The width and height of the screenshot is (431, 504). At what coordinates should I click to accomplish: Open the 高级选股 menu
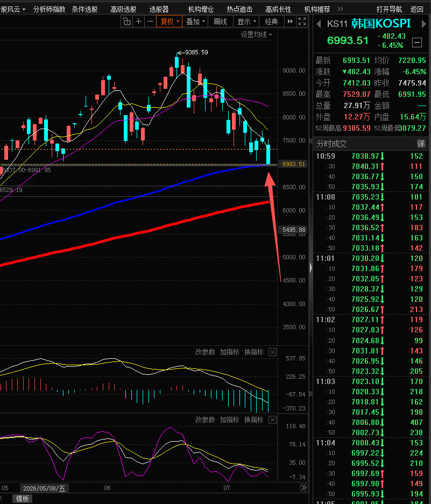click(x=123, y=9)
